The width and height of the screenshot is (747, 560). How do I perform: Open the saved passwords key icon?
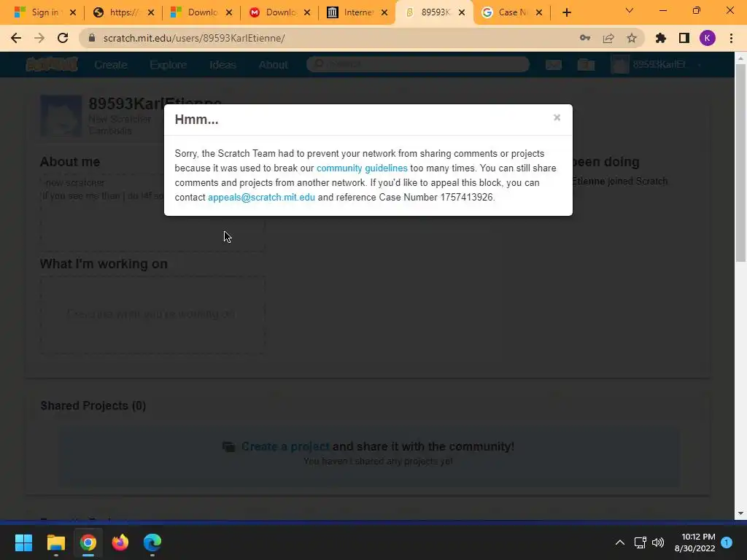coord(585,38)
